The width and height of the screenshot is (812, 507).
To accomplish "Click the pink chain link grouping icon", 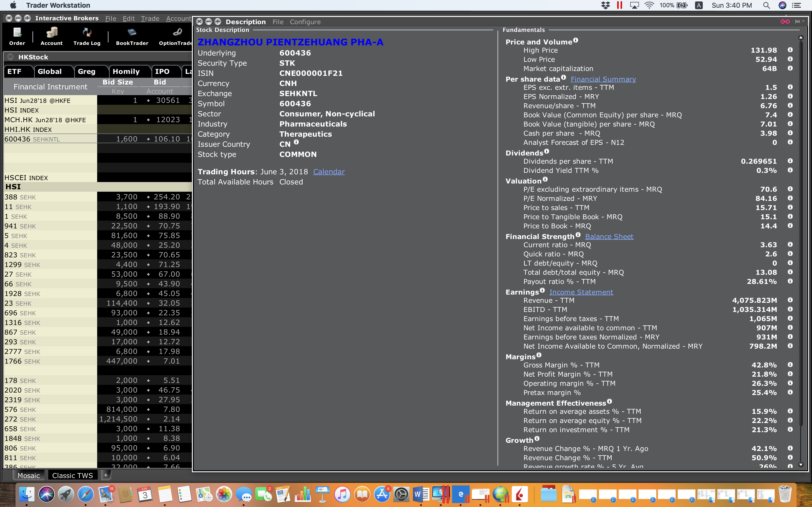I will tap(785, 21).
